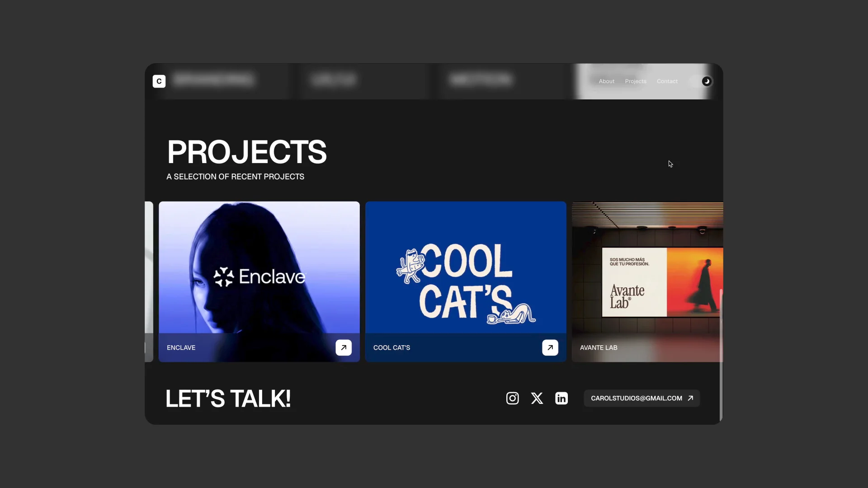Open the Avante Lab project card
The height and width of the screenshot is (488, 868).
(x=647, y=282)
